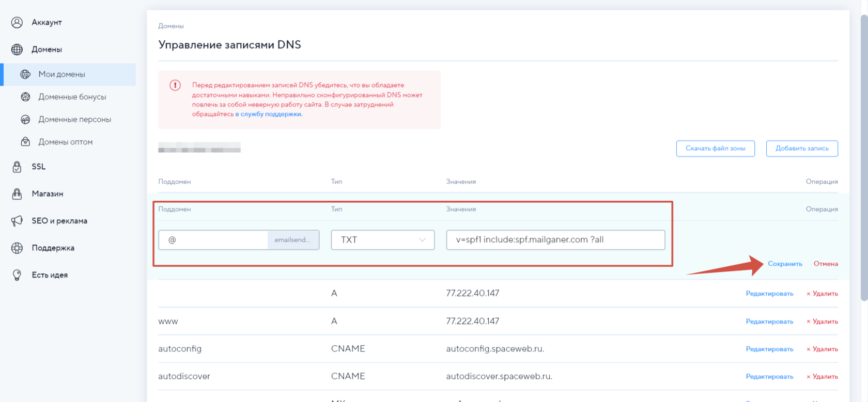Open Домены оптом page
This screenshot has width=868, height=402.
pyautogui.click(x=66, y=142)
